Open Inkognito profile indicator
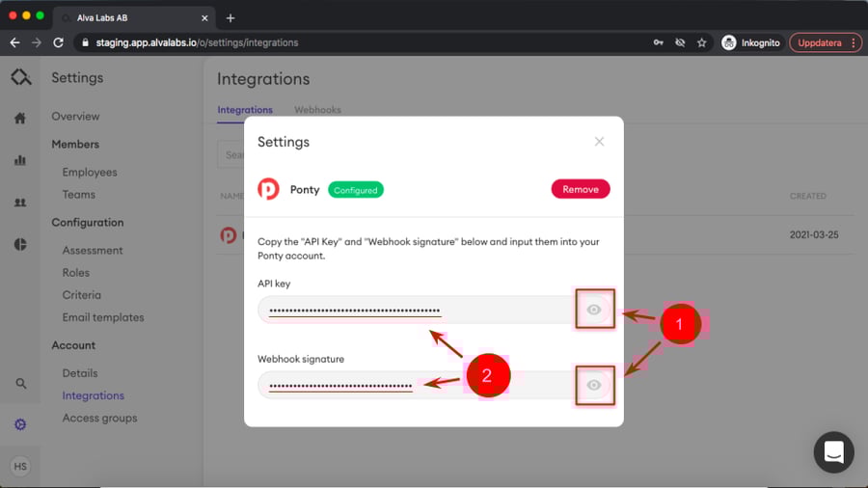The image size is (868, 488). coord(750,42)
